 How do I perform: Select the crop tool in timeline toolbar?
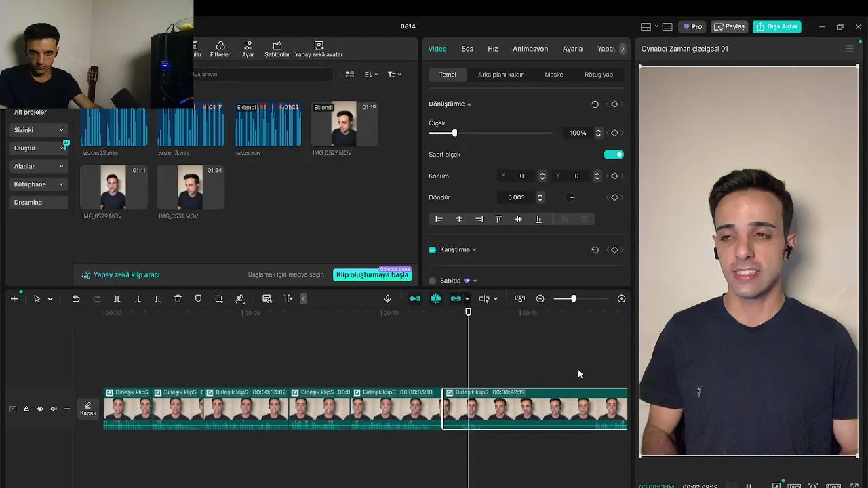(x=218, y=299)
